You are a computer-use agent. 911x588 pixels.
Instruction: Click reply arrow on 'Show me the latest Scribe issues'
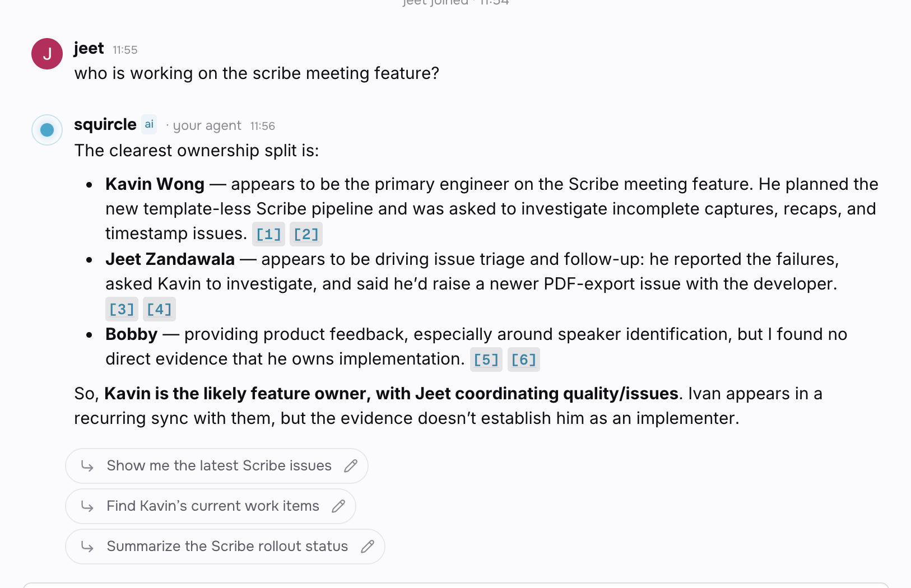(x=87, y=466)
